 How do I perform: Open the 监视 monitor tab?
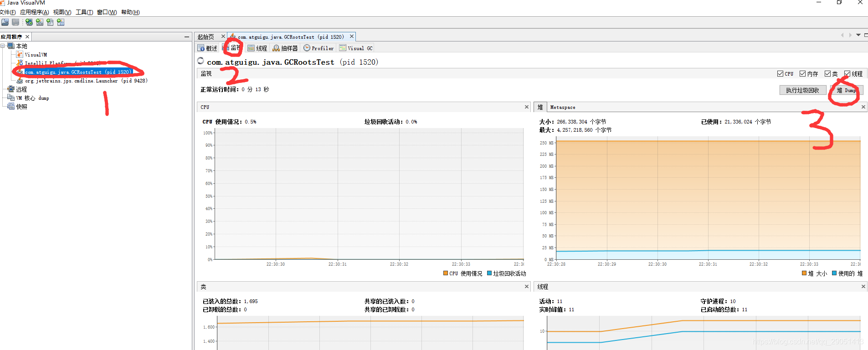point(232,48)
